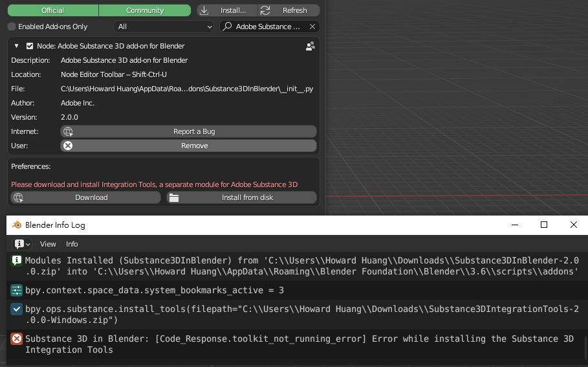Open the Info menu in Info Log
Image resolution: width=588 pixels, height=367 pixels.
pos(72,244)
